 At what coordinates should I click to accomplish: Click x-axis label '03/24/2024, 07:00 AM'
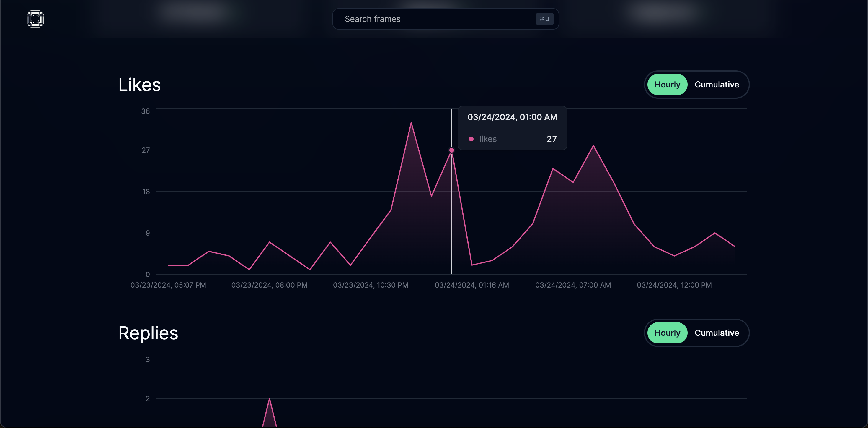[x=573, y=285]
